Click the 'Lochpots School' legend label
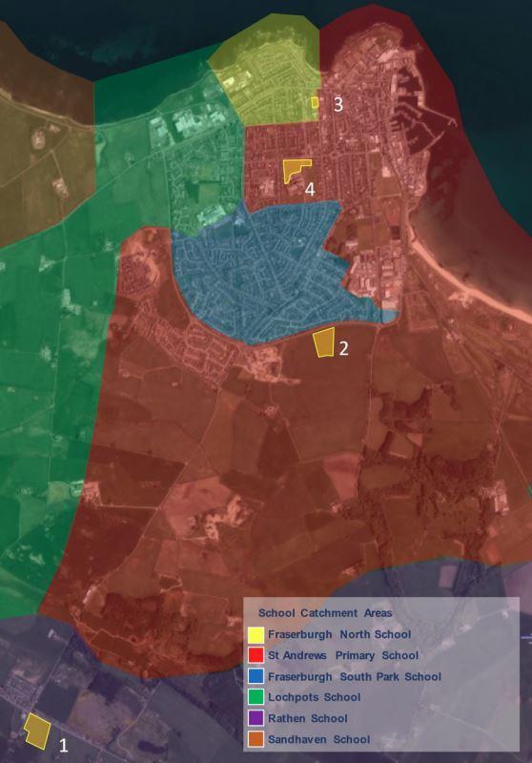Image resolution: width=532 pixels, height=763 pixels. coord(314,697)
